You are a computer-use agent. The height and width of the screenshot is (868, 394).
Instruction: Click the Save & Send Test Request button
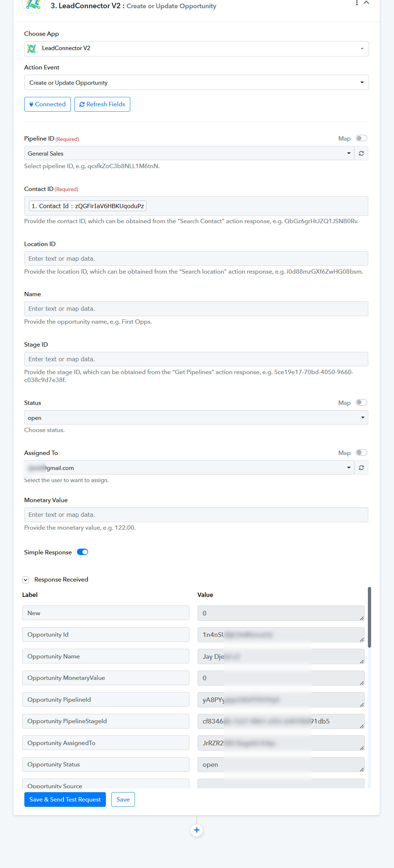(x=65, y=800)
